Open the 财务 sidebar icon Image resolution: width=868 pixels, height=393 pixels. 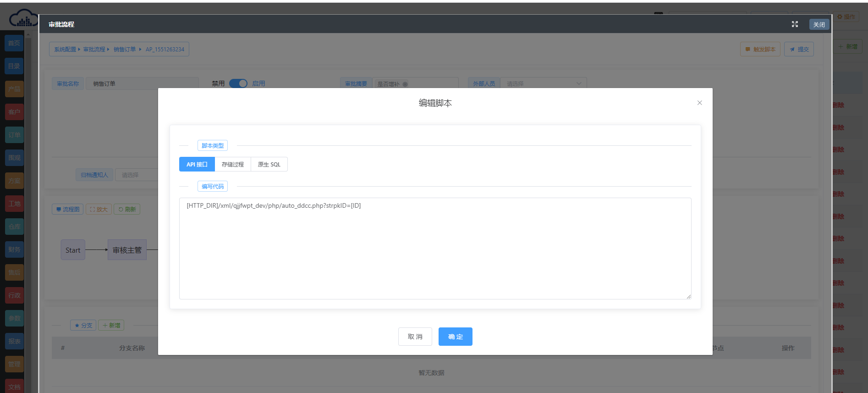coord(14,249)
